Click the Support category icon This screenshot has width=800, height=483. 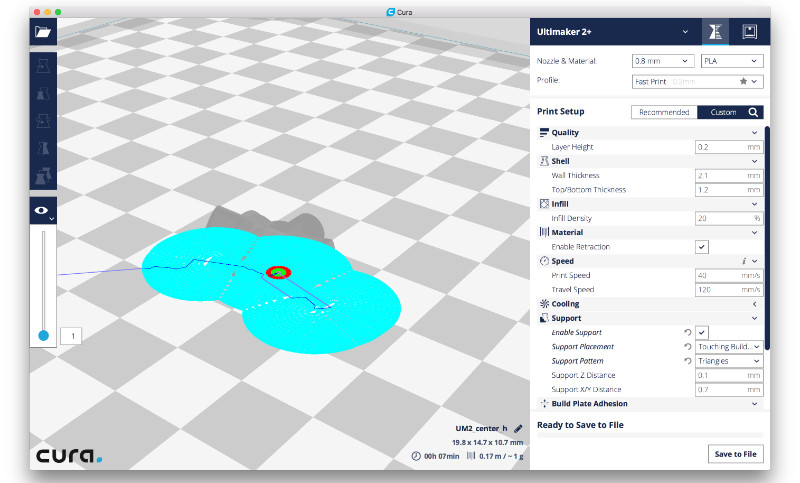point(544,318)
